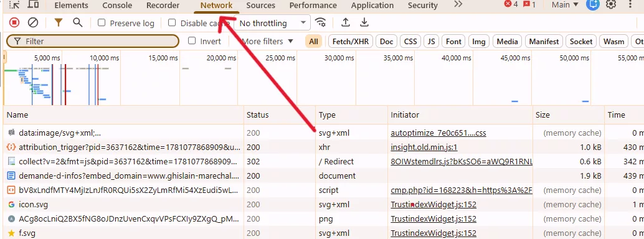Filter by CSS requests
The image size is (644, 239).
(410, 41)
